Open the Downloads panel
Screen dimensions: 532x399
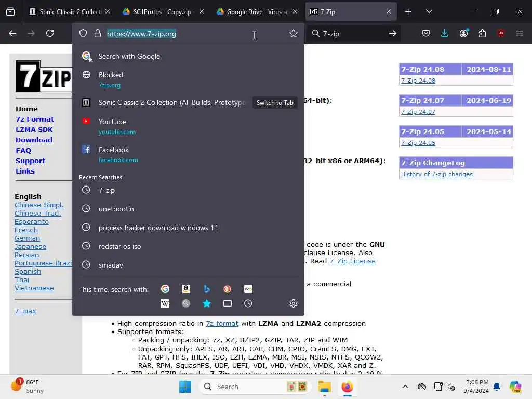pos(445,33)
